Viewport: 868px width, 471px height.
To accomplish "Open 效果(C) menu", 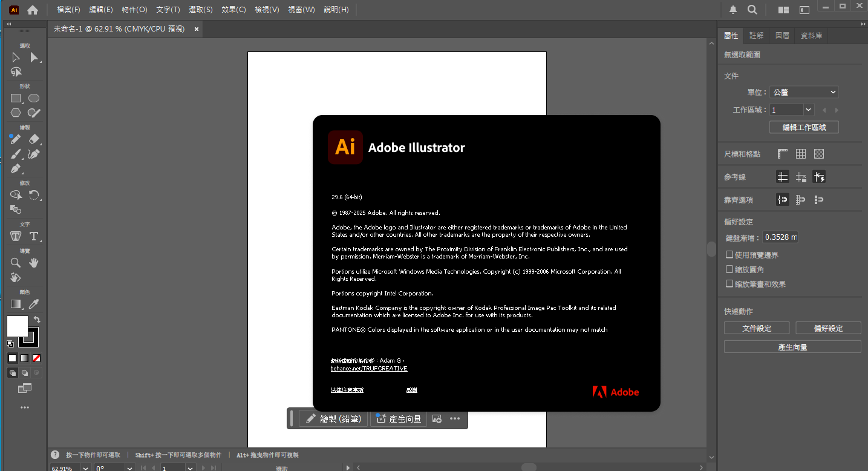I will (x=233, y=10).
